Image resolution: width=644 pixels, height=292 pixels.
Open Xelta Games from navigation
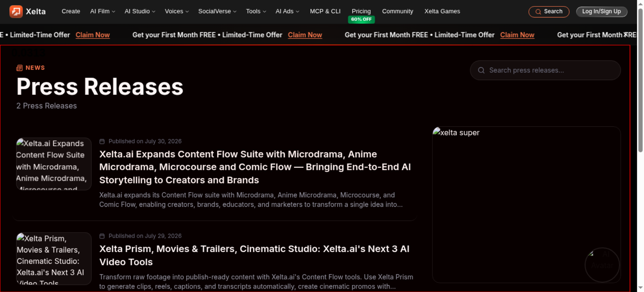pyautogui.click(x=442, y=11)
